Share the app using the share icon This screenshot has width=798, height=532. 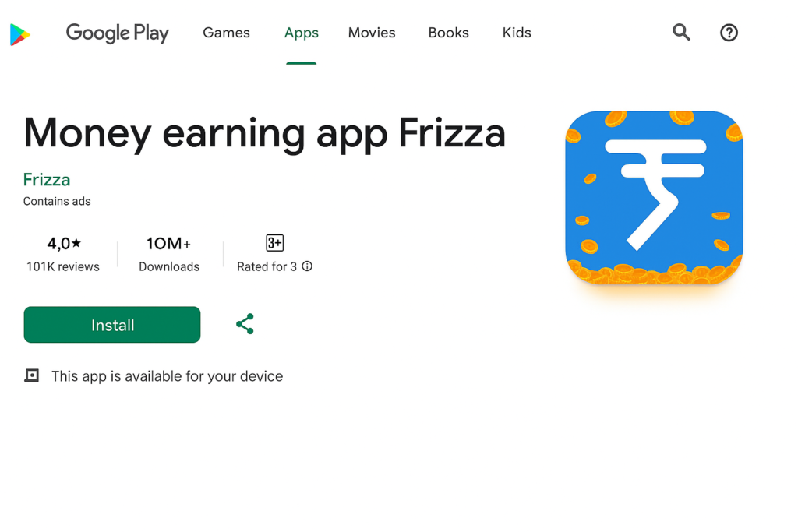245,324
